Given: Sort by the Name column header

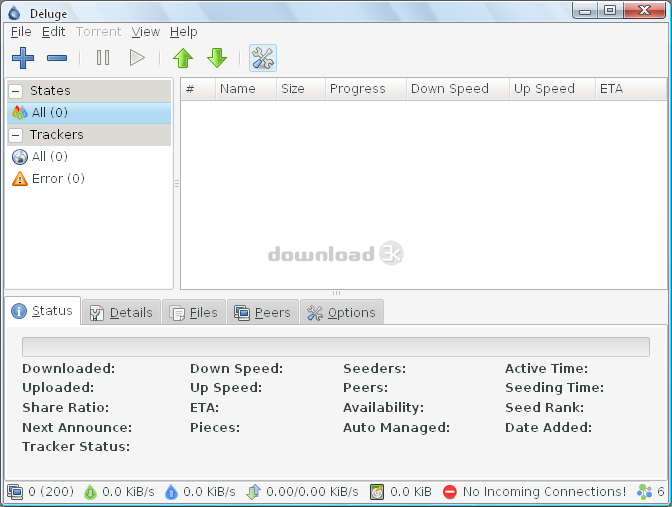Looking at the screenshot, I should [x=246, y=89].
